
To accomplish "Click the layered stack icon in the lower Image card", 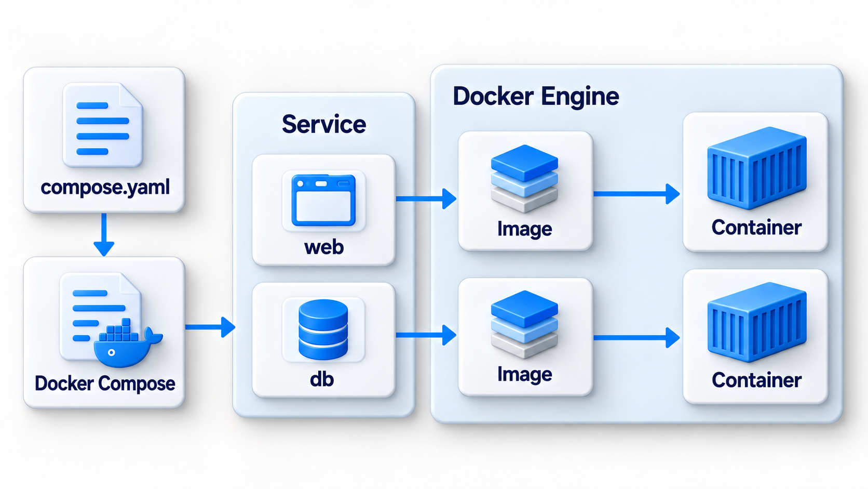I will tap(524, 324).
